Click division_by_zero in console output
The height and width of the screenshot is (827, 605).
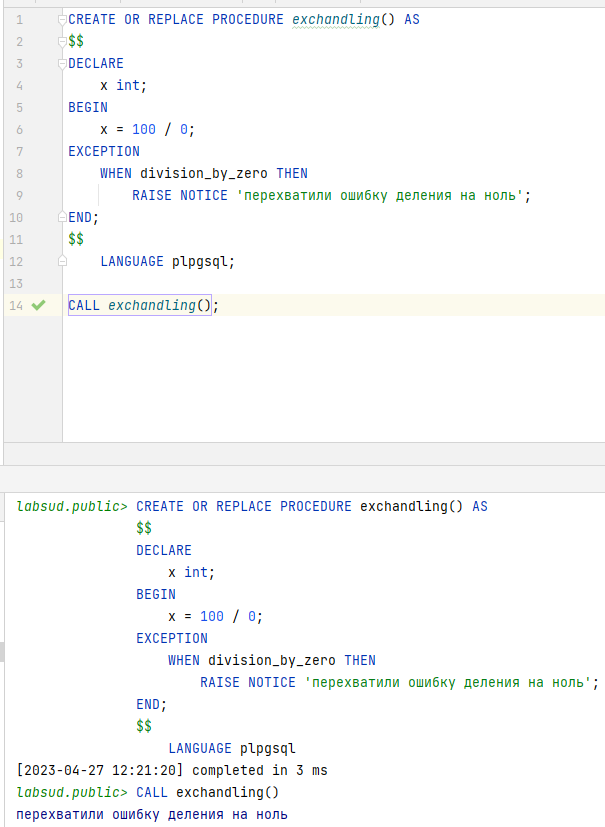(272, 660)
